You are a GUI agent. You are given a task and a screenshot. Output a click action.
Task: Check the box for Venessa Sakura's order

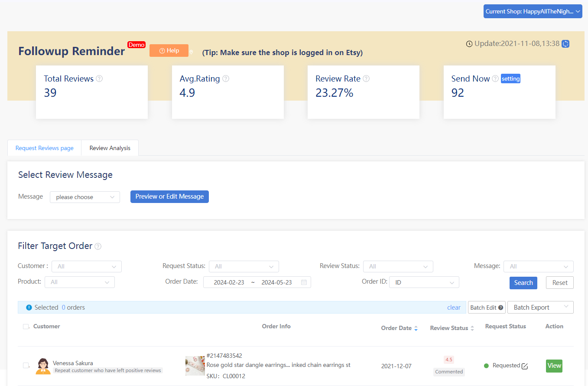26,365
